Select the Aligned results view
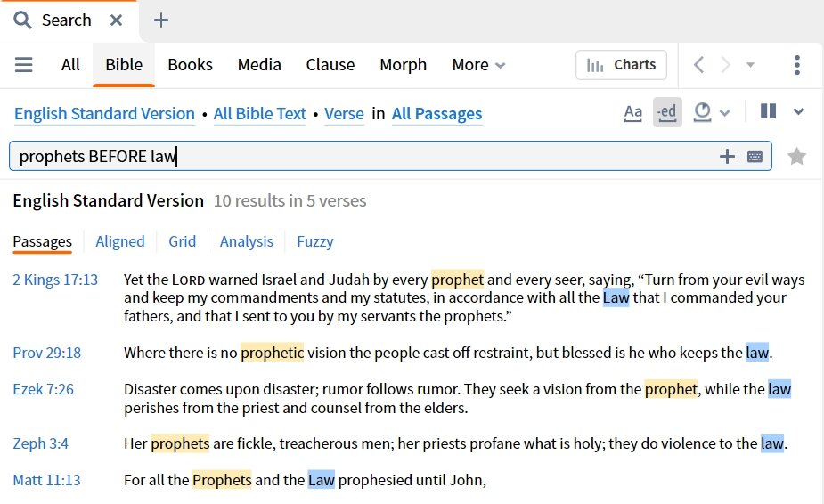 [120, 241]
